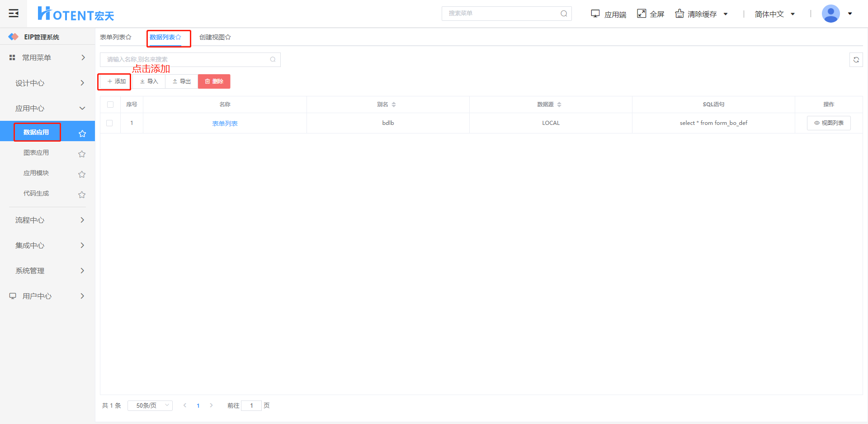The width and height of the screenshot is (868, 424).
Task: Toggle the favorite star for 应用模块
Action: [82, 174]
